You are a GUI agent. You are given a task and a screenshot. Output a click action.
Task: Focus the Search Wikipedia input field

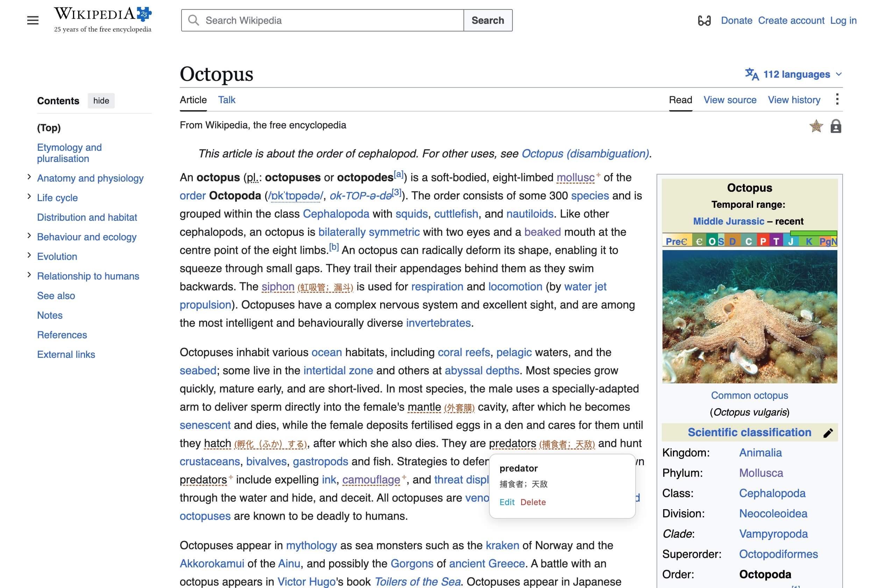tap(322, 20)
